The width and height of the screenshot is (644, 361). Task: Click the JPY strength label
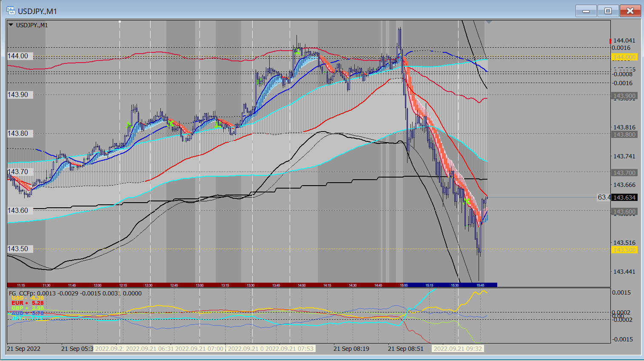pyautogui.click(x=28, y=318)
